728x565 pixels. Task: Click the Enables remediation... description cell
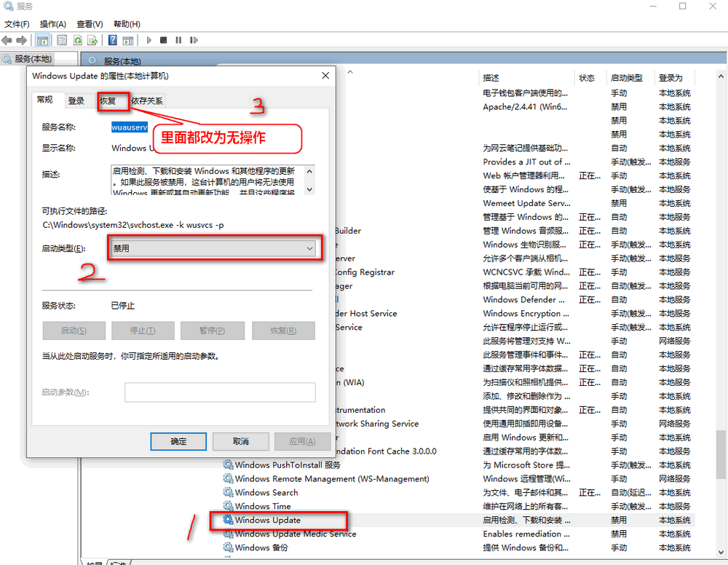coord(526,534)
